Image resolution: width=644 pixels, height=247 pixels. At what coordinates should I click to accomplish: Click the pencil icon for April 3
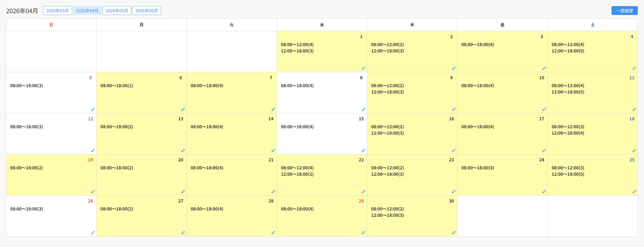pos(544,68)
